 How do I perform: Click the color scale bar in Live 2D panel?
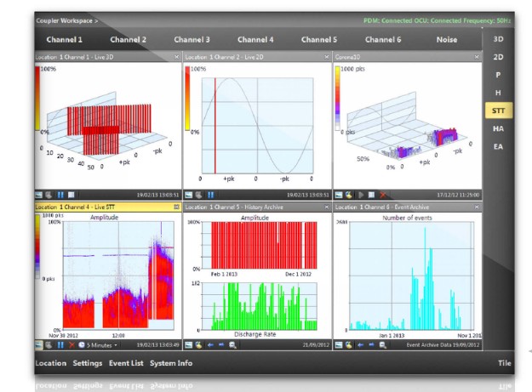[187, 98]
